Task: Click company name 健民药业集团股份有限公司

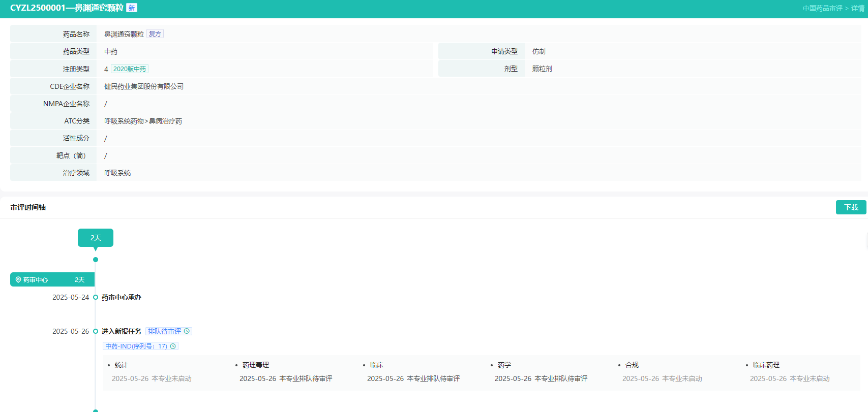Action: (x=144, y=86)
